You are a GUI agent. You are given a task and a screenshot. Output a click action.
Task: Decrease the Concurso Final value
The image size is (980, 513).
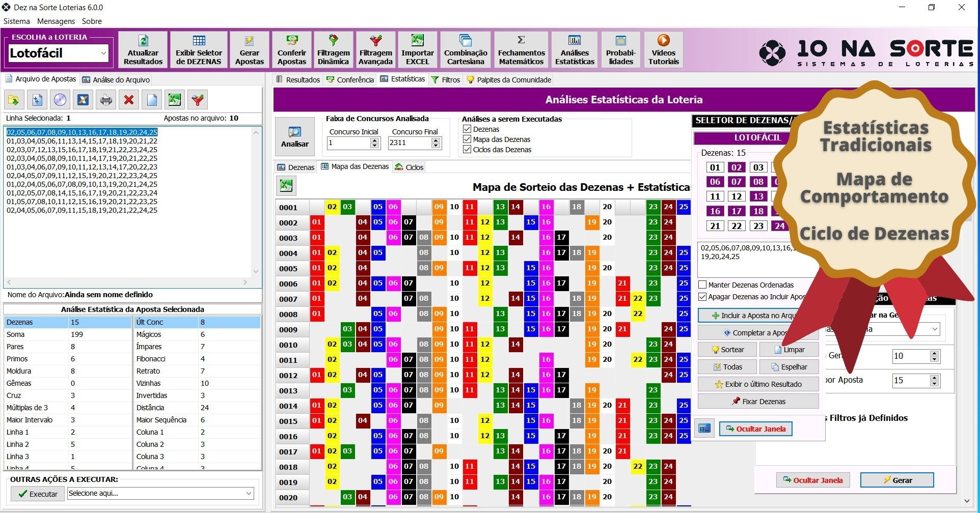435,146
